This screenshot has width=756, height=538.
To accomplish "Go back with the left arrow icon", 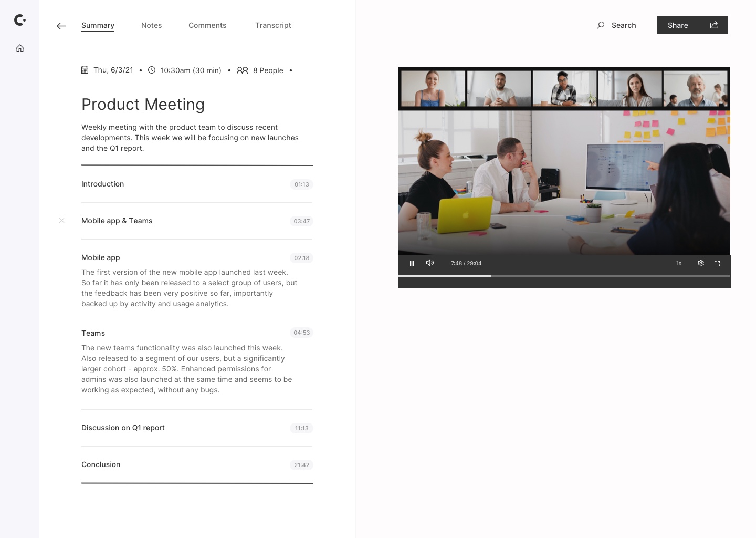I will tap(61, 26).
